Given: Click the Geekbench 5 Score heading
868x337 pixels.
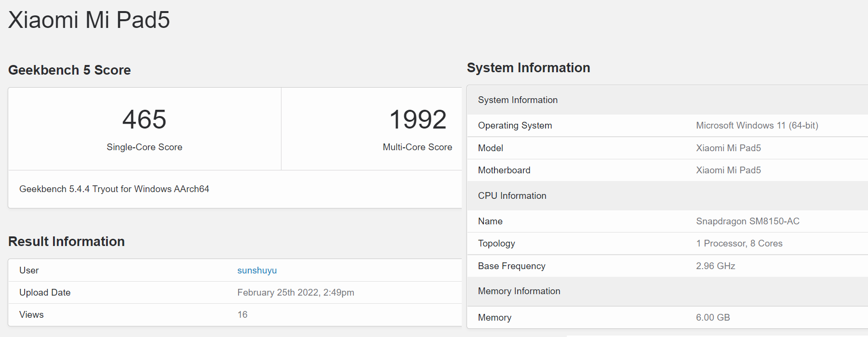Looking at the screenshot, I should [69, 70].
